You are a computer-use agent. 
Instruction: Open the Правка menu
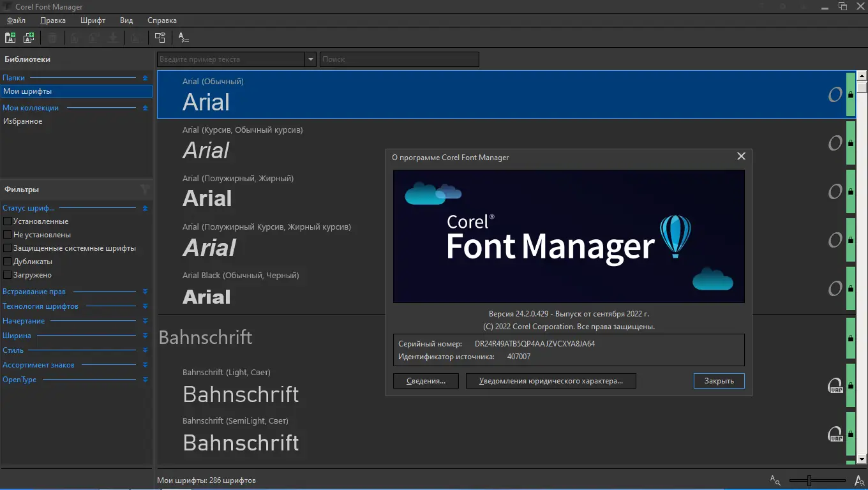coord(53,20)
